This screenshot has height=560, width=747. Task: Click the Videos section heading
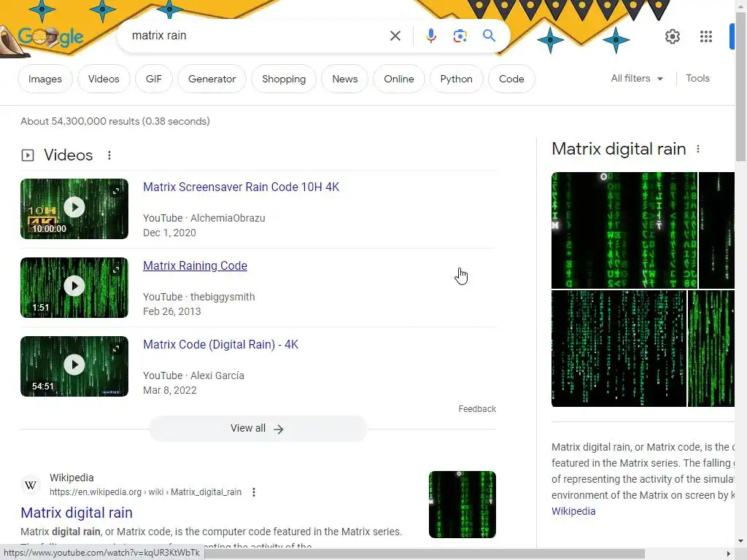coord(68,155)
